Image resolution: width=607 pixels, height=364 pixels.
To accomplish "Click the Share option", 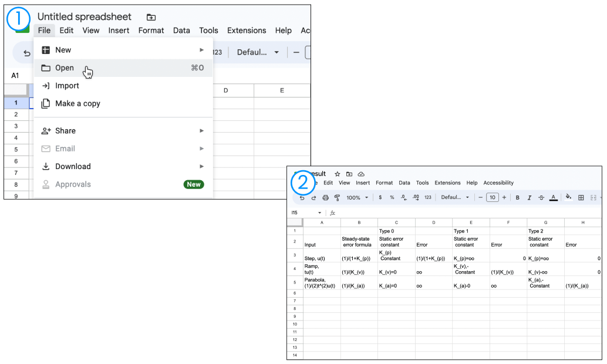I will (65, 130).
